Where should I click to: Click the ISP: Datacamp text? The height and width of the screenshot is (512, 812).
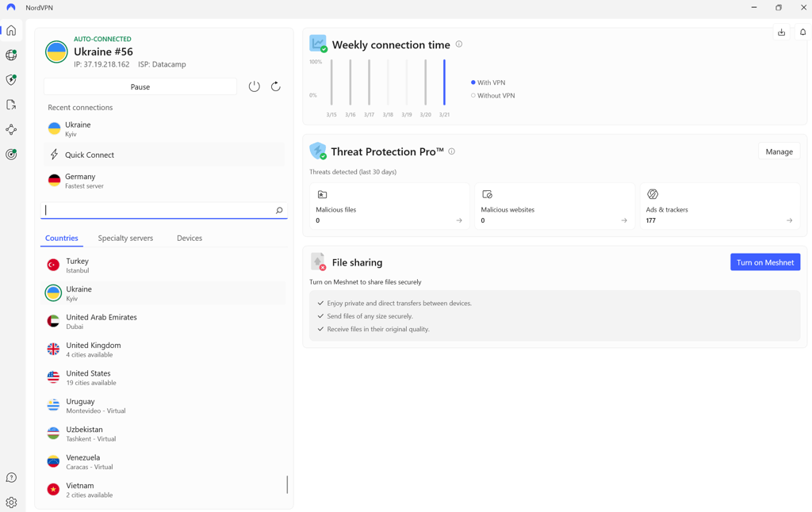162,64
